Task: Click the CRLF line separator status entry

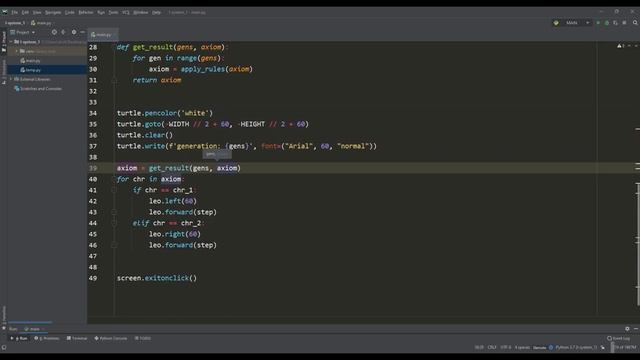Action: pyautogui.click(x=492, y=347)
